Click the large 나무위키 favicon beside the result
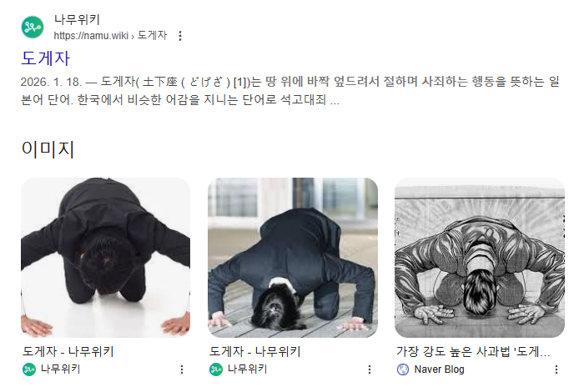This screenshot has height=392, width=579. tap(33, 27)
